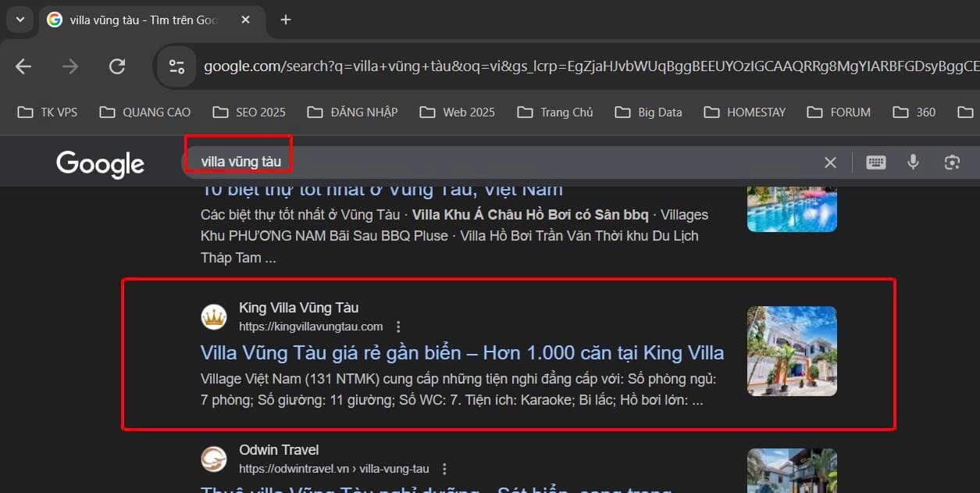980x493 pixels.
Task: Open the Trang Chủ bookmark folder
Action: (555, 113)
